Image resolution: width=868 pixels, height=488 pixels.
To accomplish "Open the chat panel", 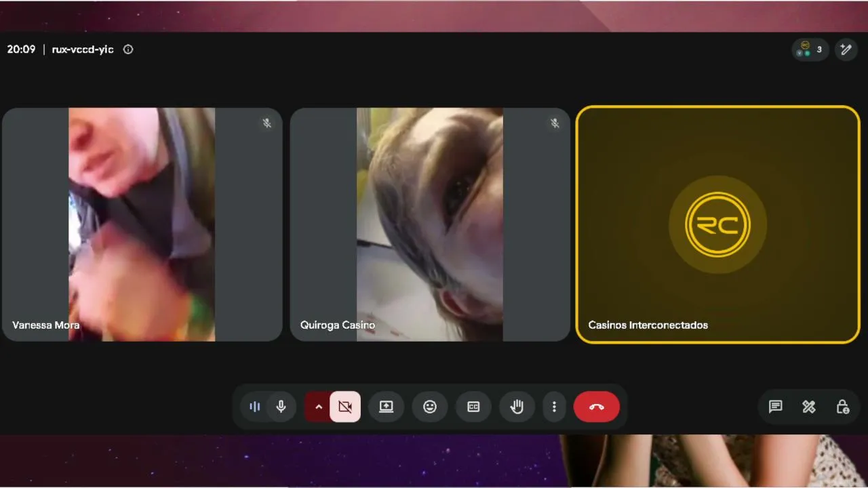I will 775,407.
